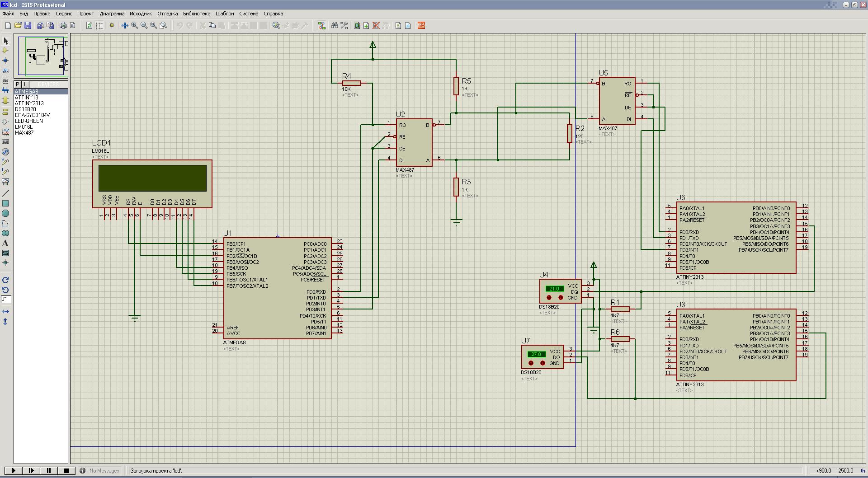Select the subcircuit mode tool
Viewport: 868px width, 478px height.
pos(5,100)
